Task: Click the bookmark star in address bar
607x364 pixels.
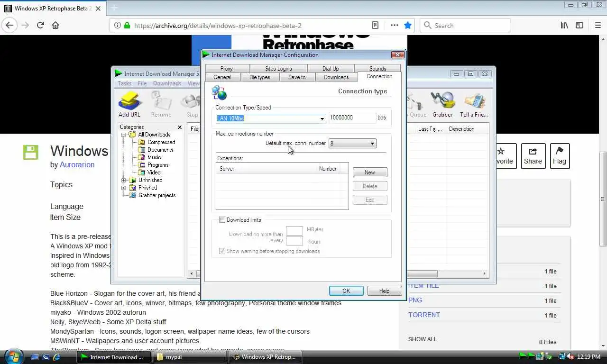Action: [408, 25]
